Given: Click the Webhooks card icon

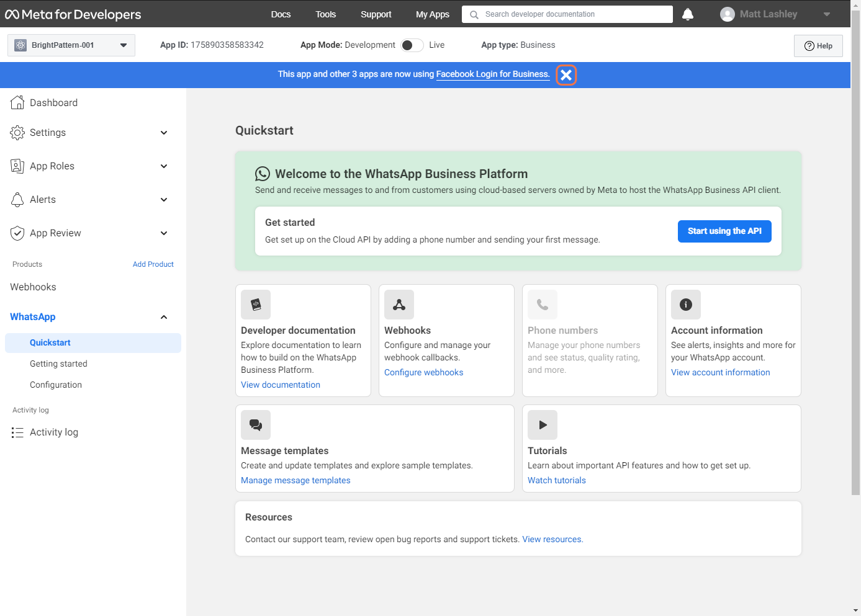Looking at the screenshot, I should [x=399, y=305].
